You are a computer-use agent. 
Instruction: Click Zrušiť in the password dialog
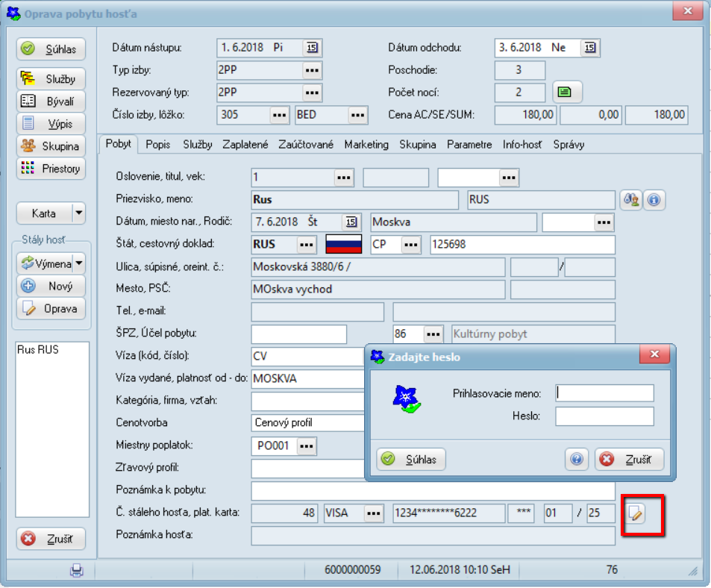(629, 460)
